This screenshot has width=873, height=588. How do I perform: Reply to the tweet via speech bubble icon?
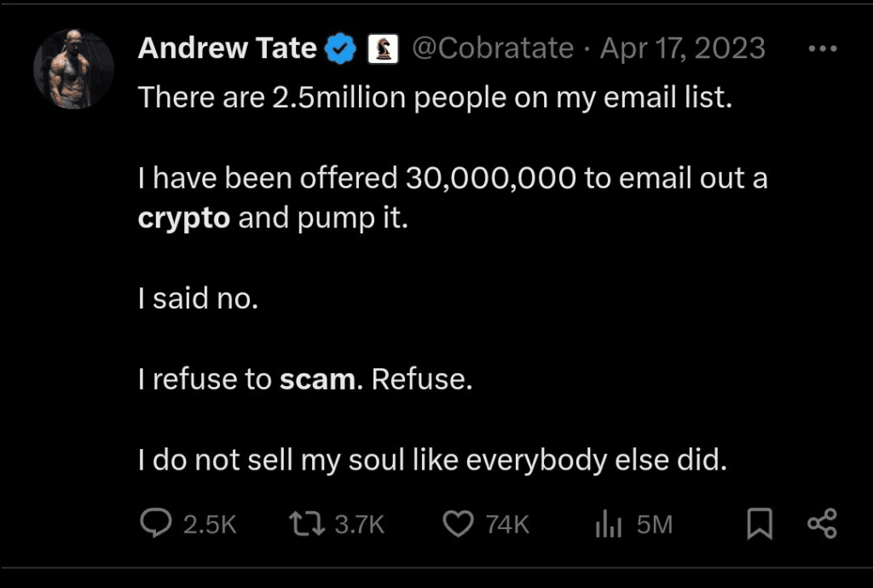[x=156, y=523]
